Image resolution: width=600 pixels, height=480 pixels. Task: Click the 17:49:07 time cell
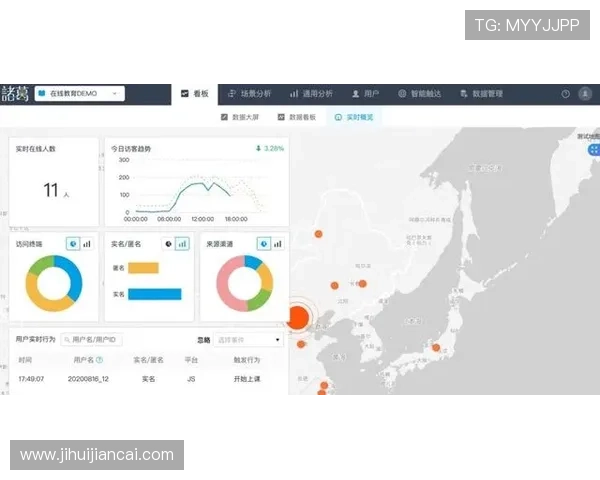coord(31,379)
